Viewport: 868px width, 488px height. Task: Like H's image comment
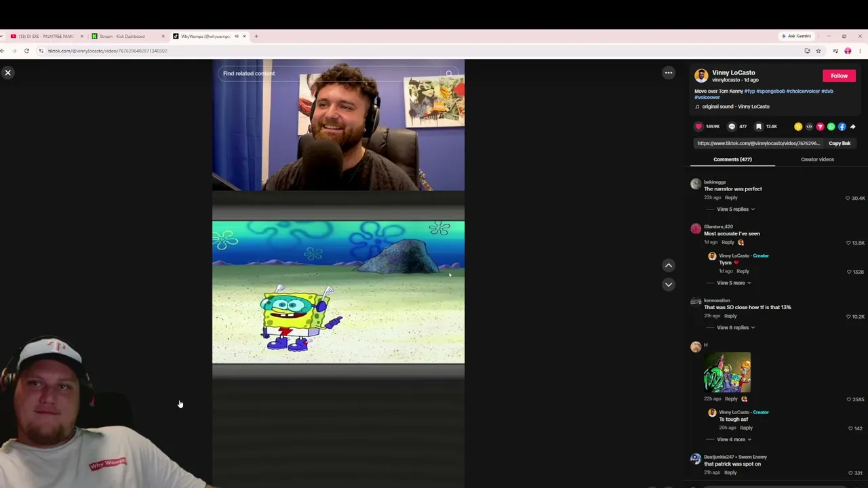(848, 399)
